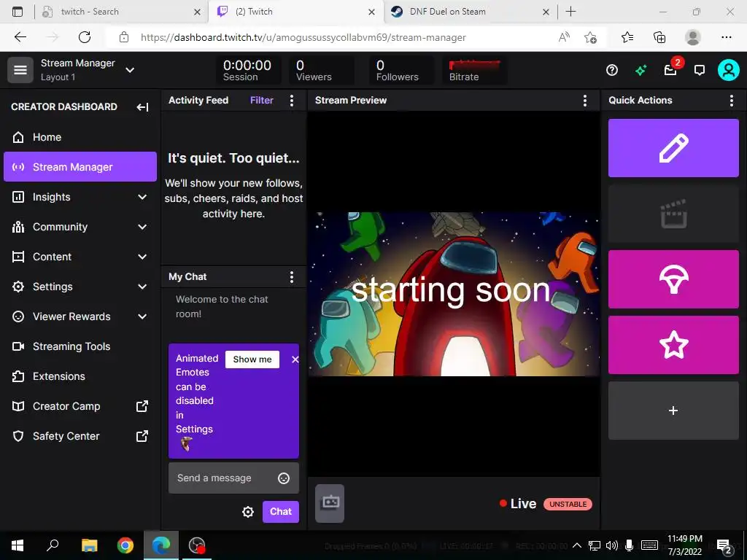Expand the Community section
The width and height of the screenshot is (747, 560).
pyautogui.click(x=80, y=227)
